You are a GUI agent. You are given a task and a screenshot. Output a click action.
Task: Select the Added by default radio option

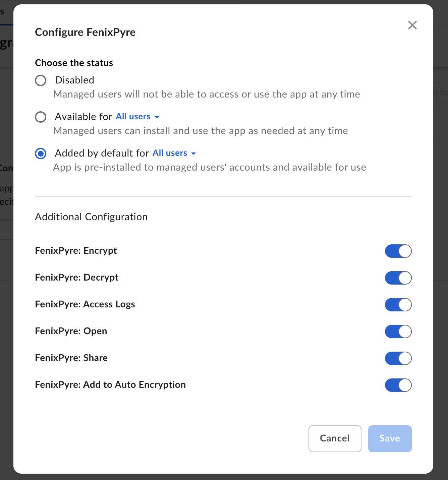pyautogui.click(x=41, y=154)
